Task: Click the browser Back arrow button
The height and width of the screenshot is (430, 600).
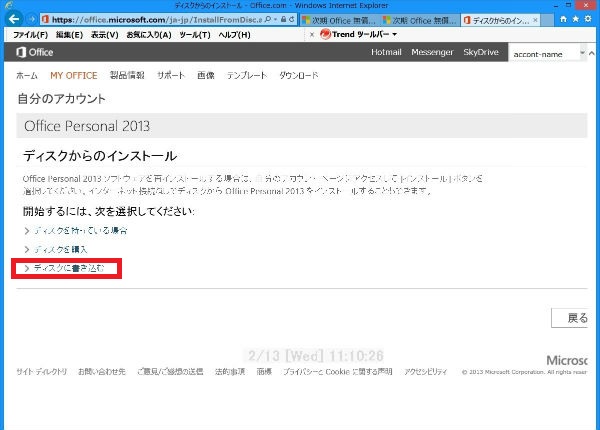Action: point(14,19)
